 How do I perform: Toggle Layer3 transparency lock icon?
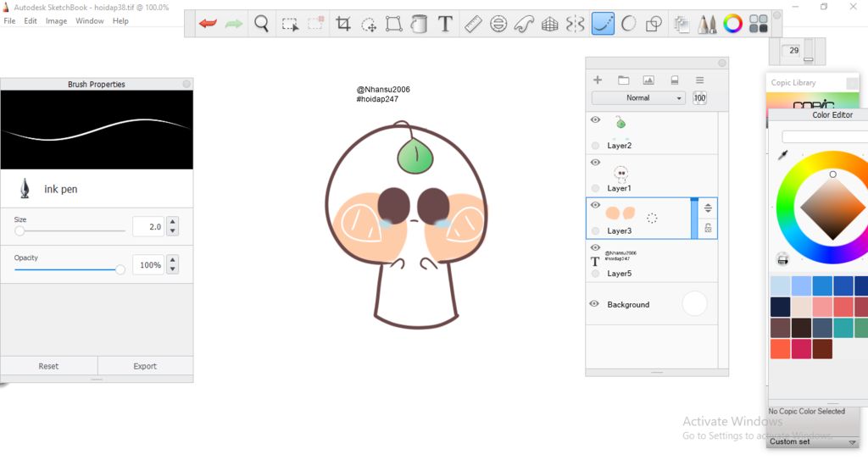(x=708, y=228)
